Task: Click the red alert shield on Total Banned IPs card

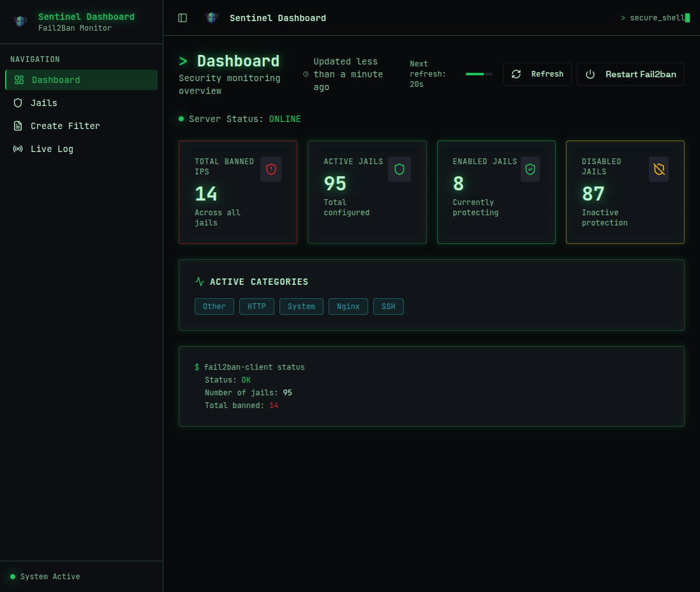Action: [271, 169]
